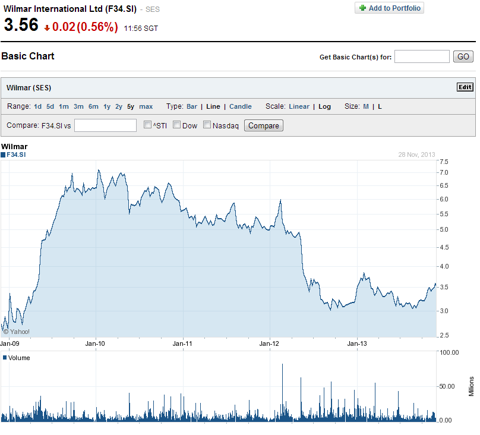Enable the ^STI comparison checkbox
480x435 pixels.
pyautogui.click(x=147, y=125)
